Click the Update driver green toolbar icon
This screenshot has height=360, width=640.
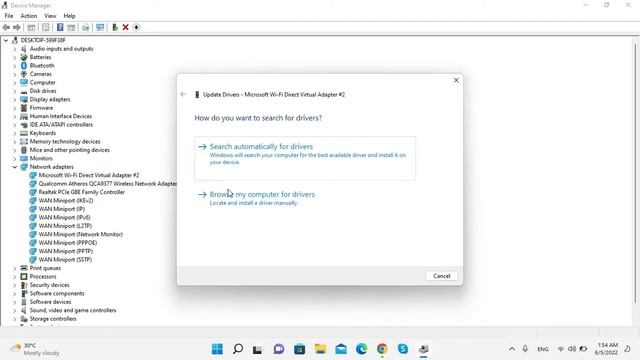pyautogui.click(x=115, y=27)
